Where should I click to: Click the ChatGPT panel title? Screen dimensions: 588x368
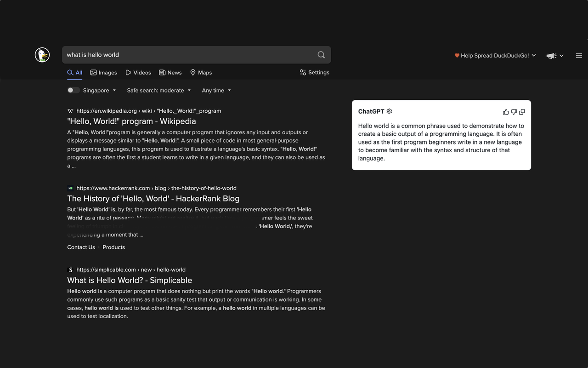tap(371, 111)
